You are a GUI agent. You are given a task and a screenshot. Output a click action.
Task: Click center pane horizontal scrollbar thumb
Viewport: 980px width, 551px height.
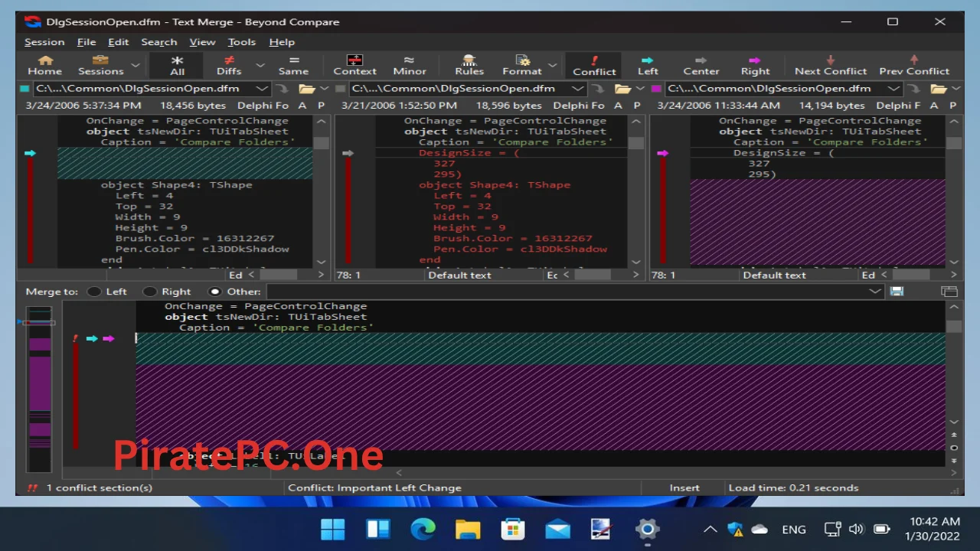click(x=593, y=275)
